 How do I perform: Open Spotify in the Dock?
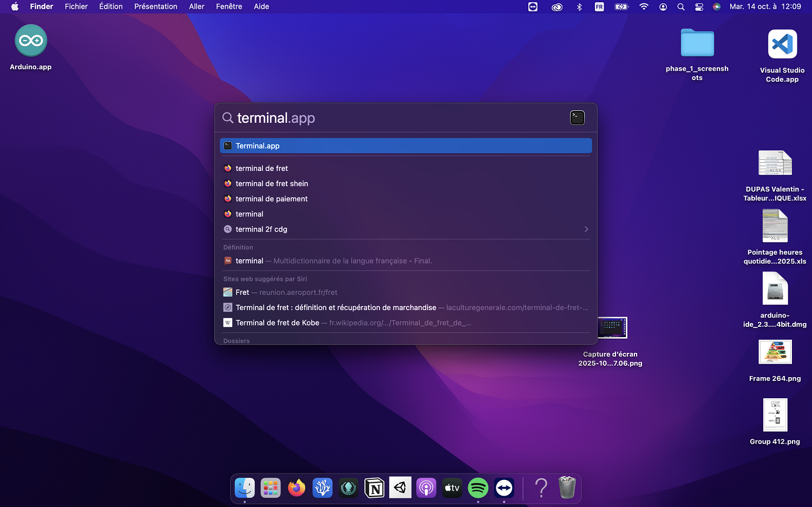click(x=478, y=488)
